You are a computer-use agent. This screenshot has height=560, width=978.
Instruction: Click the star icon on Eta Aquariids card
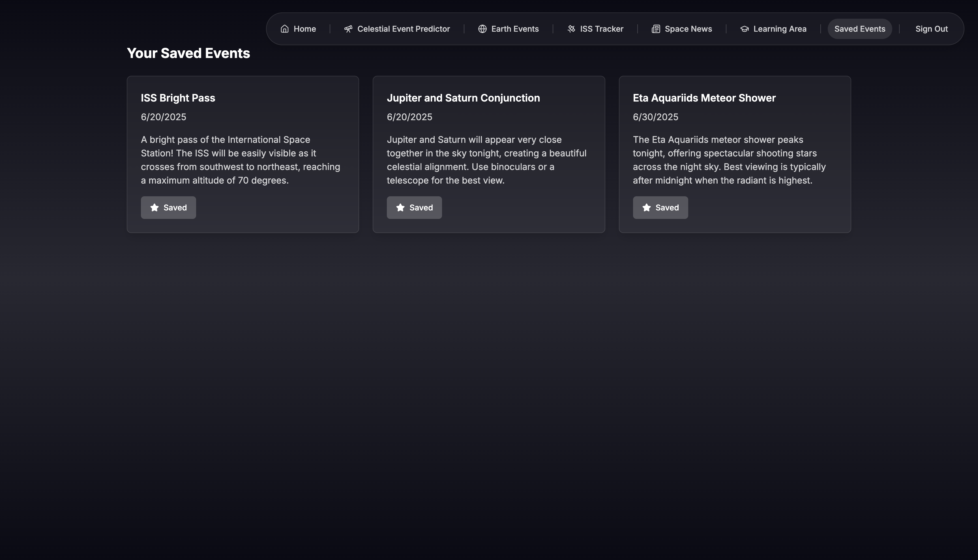click(646, 208)
